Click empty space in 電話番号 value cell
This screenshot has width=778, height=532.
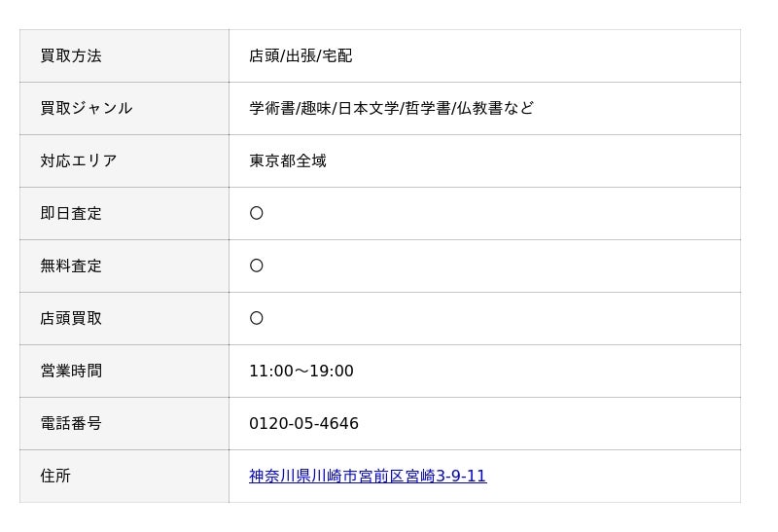546,424
